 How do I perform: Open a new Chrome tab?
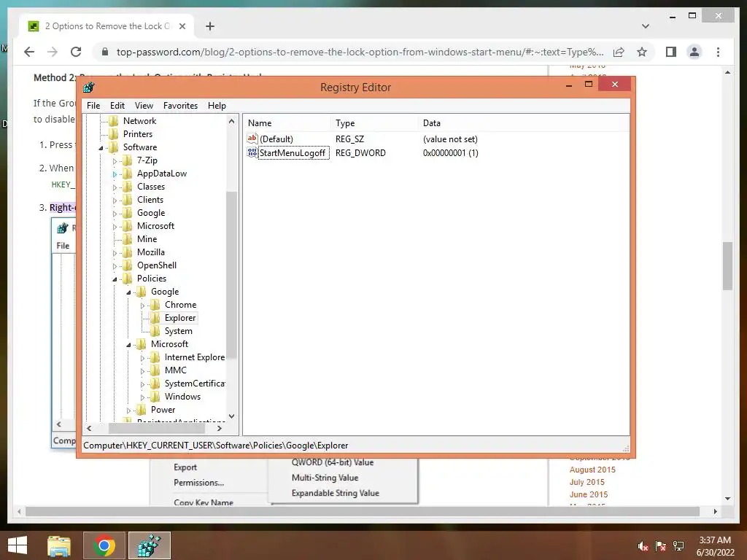(x=209, y=26)
